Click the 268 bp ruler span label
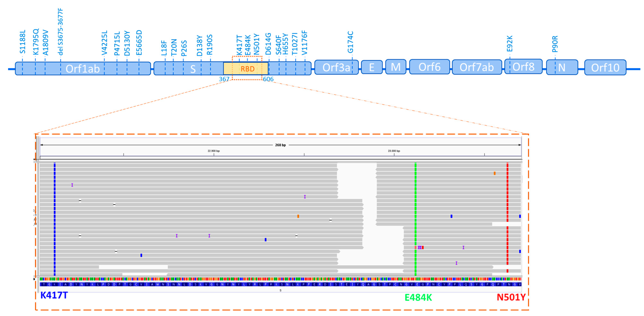 click(x=280, y=145)
